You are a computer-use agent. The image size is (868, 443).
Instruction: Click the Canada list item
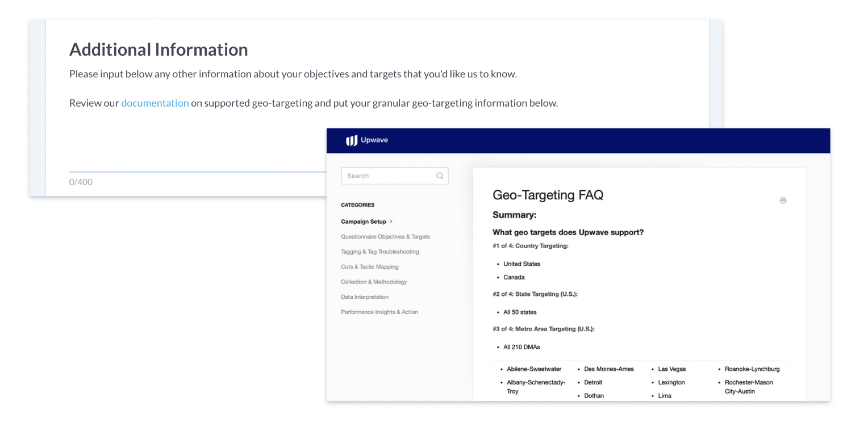(x=514, y=278)
